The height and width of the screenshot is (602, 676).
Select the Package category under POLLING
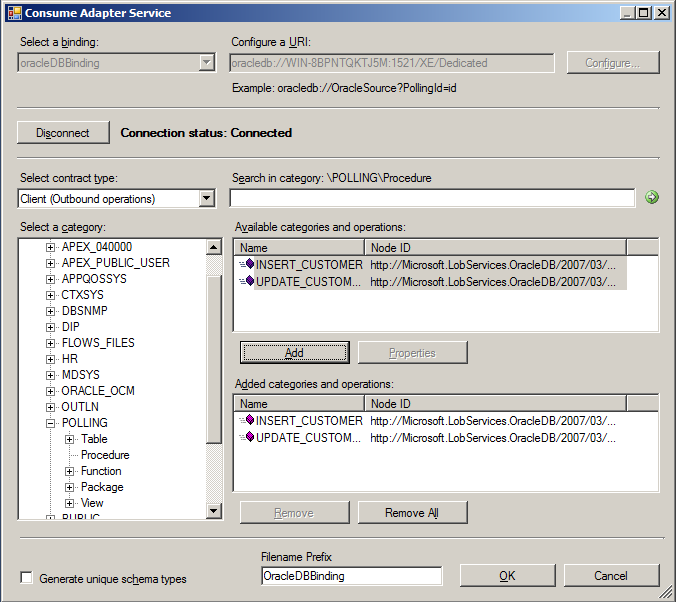(102, 487)
